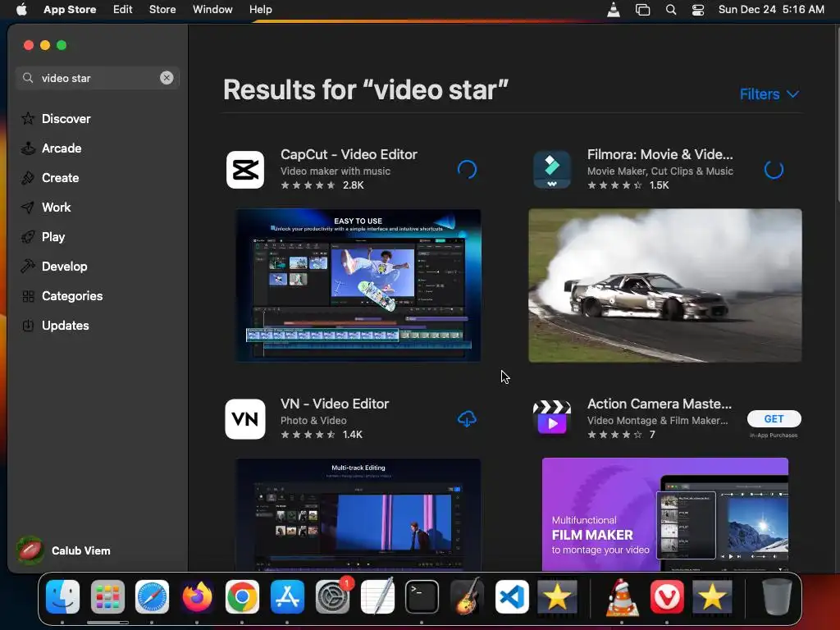840x630 pixels.
Task: View the VN multi-track editing preview
Action: coord(358,514)
